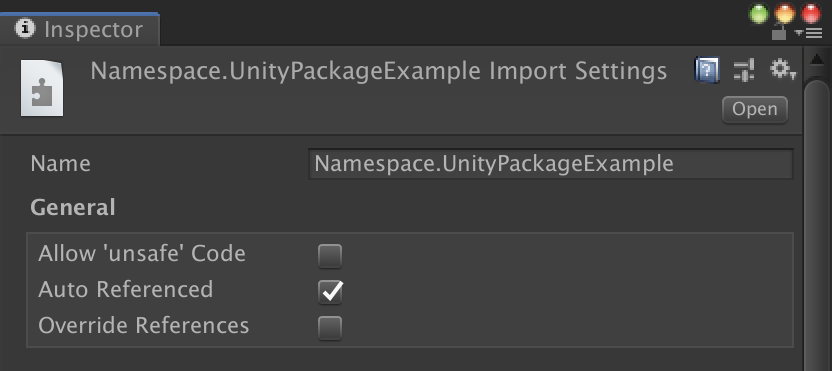832x371 pixels.
Task: Click the green window button
Action: point(759,14)
